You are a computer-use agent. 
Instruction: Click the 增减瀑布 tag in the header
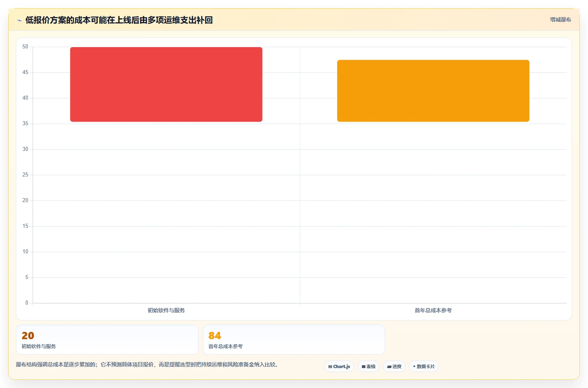tap(560, 20)
